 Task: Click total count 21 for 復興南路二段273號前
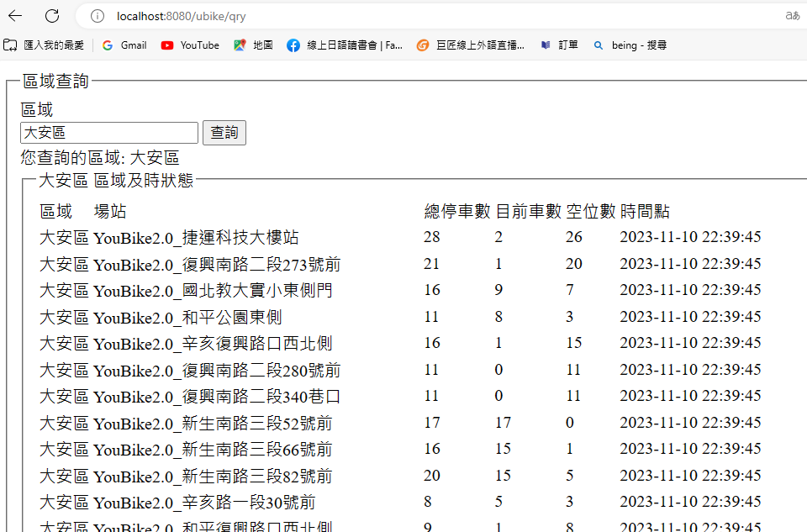point(431,263)
